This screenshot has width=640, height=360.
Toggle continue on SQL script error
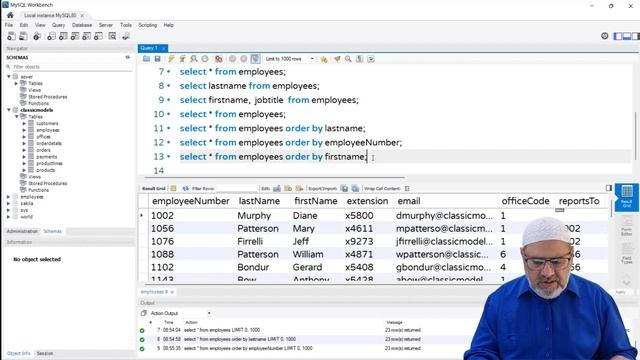[x=219, y=59]
